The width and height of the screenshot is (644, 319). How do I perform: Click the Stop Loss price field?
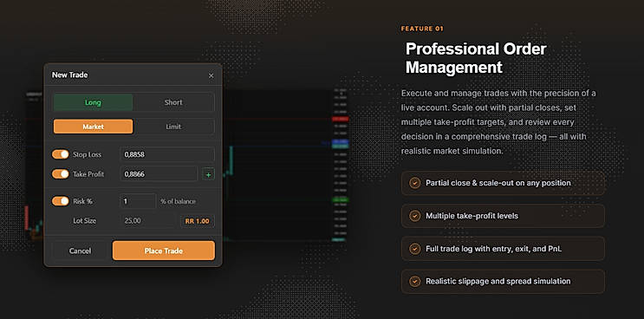tap(167, 155)
